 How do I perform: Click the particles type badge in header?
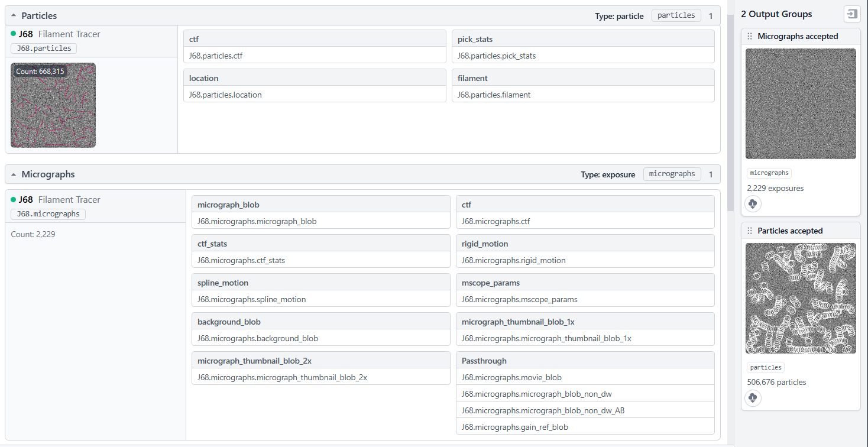[x=676, y=16]
